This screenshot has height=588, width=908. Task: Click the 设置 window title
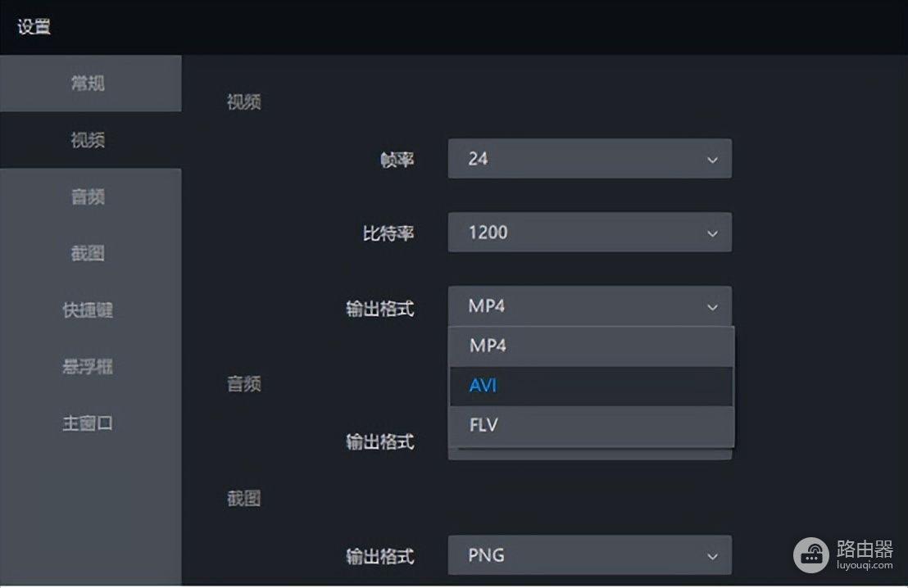pyautogui.click(x=34, y=26)
